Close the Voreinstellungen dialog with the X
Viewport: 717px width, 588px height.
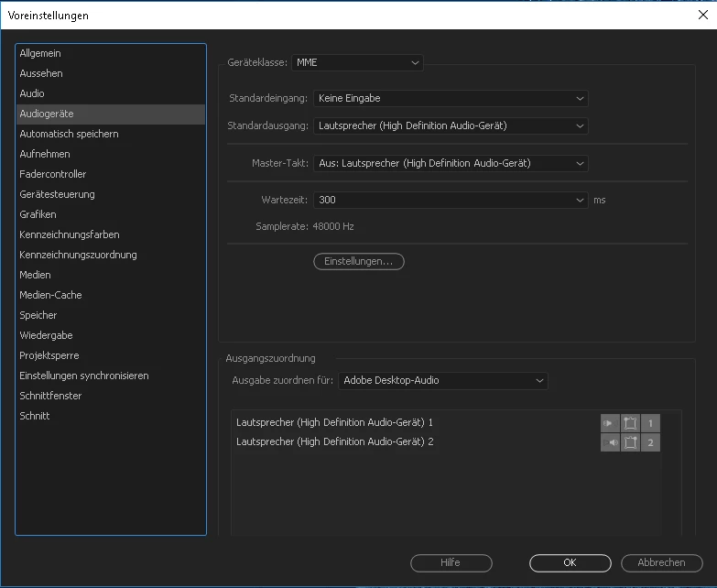pyautogui.click(x=703, y=15)
